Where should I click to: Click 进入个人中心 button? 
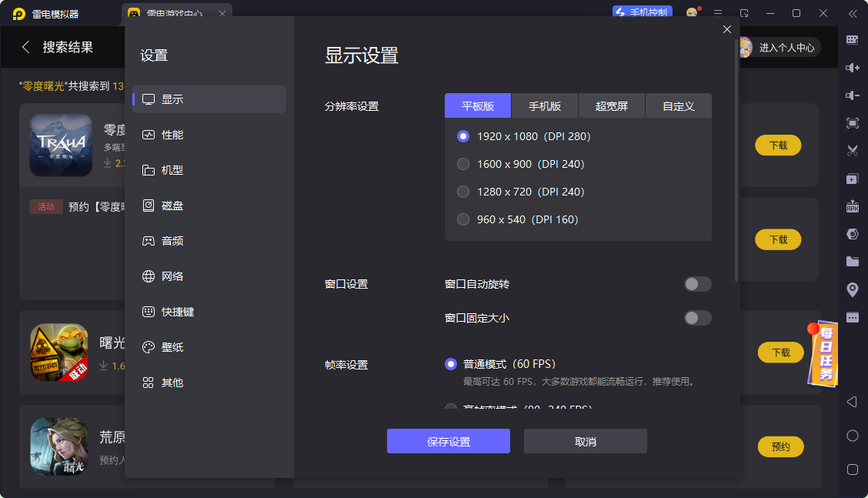click(786, 48)
